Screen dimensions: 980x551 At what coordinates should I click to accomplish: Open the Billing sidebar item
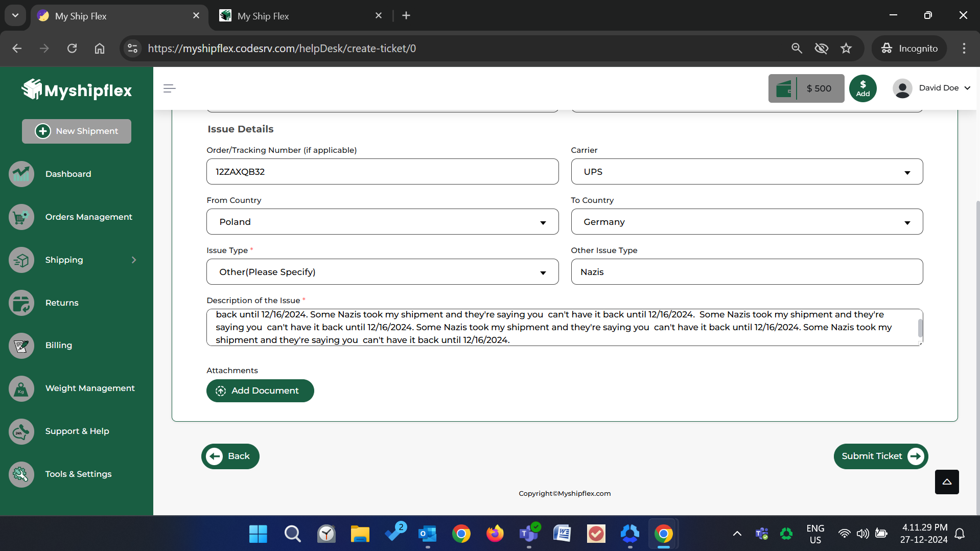click(58, 345)
